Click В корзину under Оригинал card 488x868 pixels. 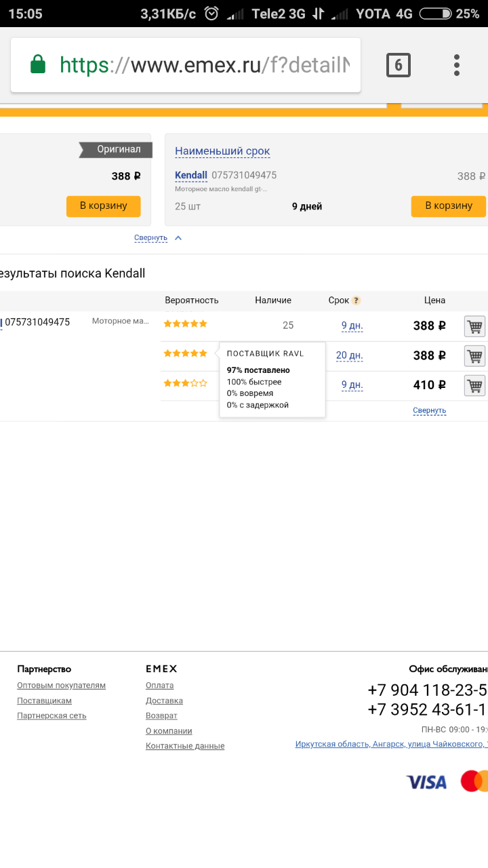pos(103,205)
